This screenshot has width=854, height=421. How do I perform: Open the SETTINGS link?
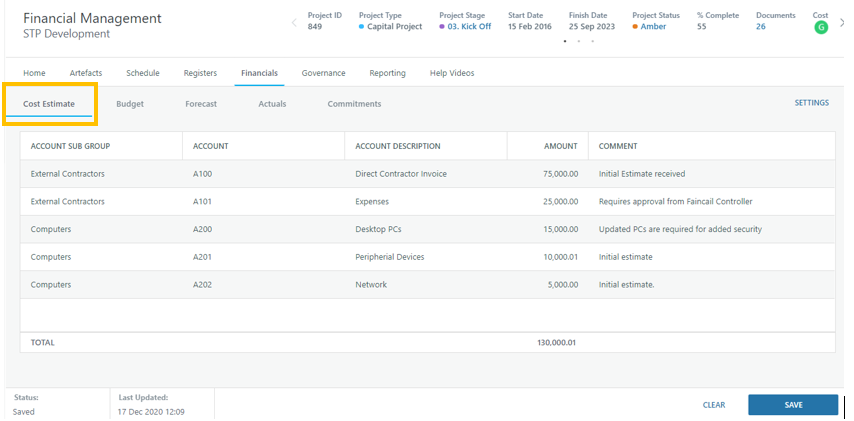pos(812,102)
